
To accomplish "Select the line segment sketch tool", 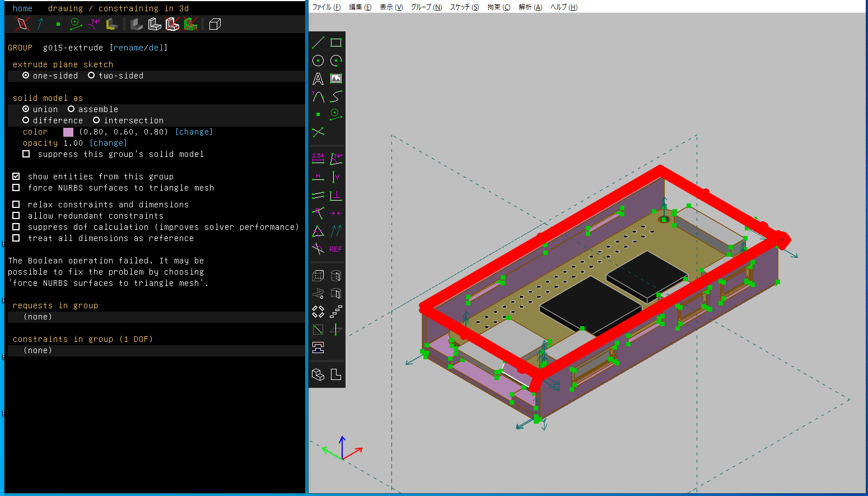I will click(318, 43).
